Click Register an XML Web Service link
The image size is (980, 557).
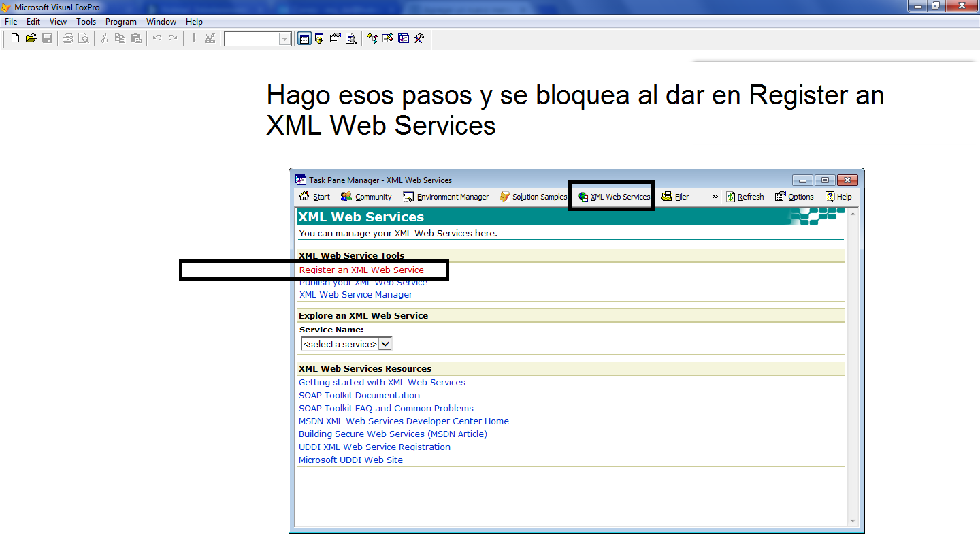(361, 270)
